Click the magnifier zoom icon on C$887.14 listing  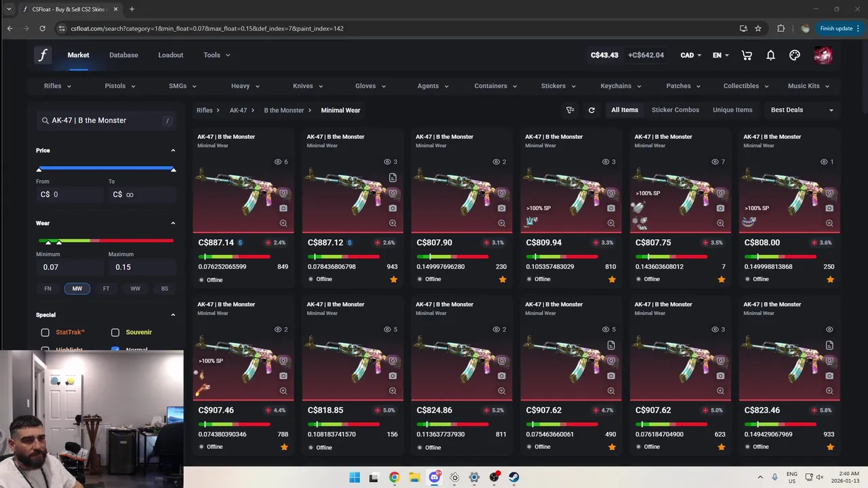283,223
